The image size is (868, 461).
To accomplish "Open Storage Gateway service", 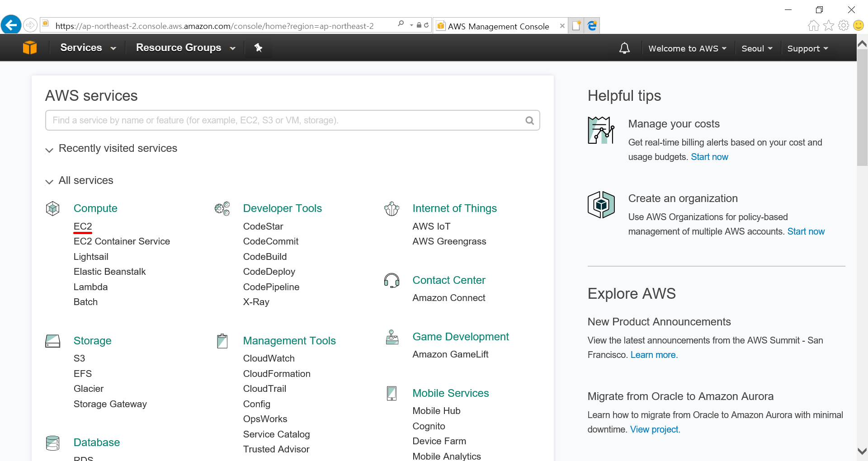I will [x=110, y=404].
